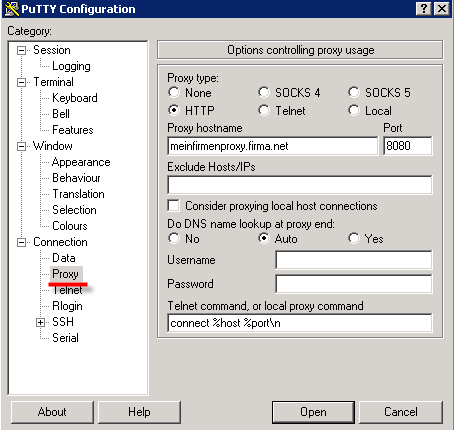Open the Translation category
This screenshot has width=454, height=430.
point(78,194)
